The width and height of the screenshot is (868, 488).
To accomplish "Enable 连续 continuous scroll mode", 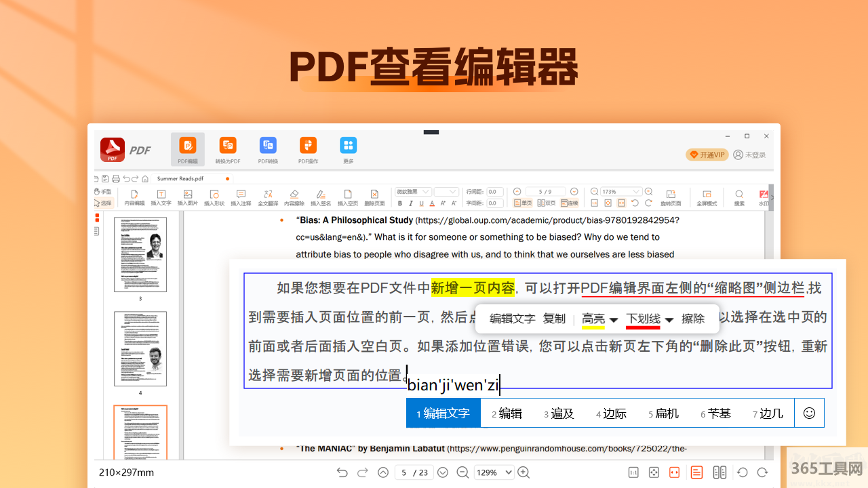I will [569, 203].
